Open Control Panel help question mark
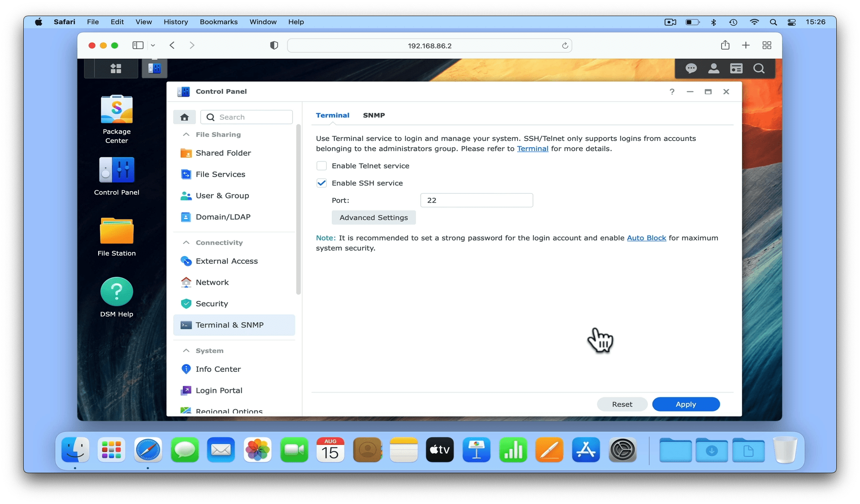This screenshot has height=504, width=860. pos(672,91)
